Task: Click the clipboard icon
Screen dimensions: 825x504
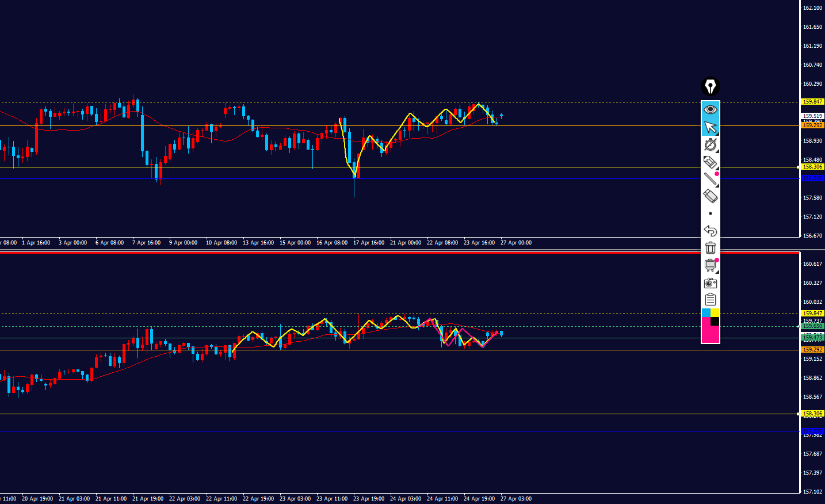Action: coord(710,300)
